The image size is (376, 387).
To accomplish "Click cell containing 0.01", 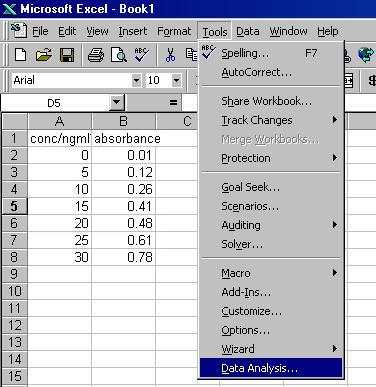I will pyautogui.click(x=123, y=155).
